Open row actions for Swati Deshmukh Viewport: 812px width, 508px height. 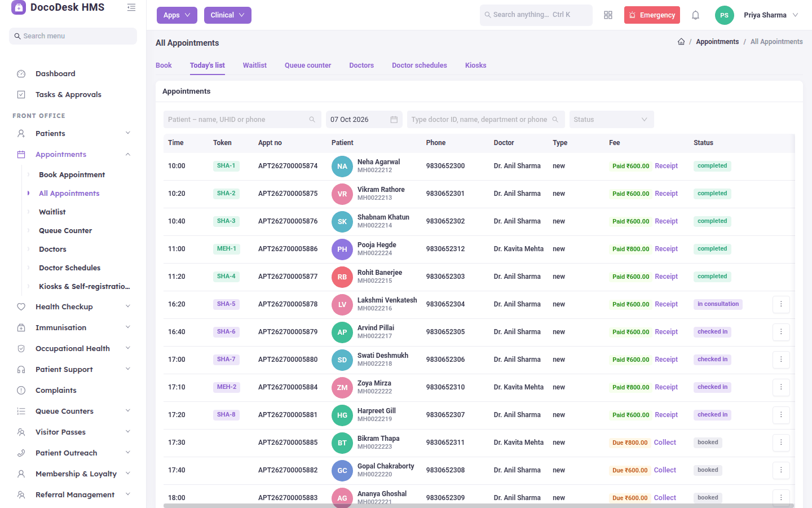[781, 360]
